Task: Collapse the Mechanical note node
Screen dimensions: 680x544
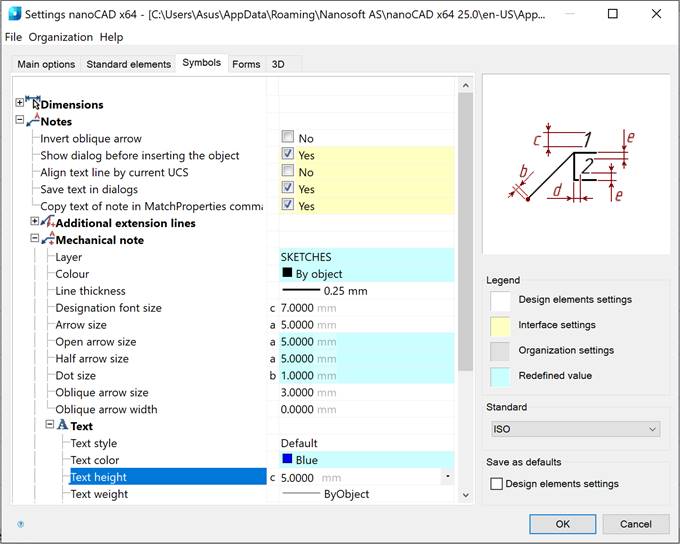Action: [35, 238]
